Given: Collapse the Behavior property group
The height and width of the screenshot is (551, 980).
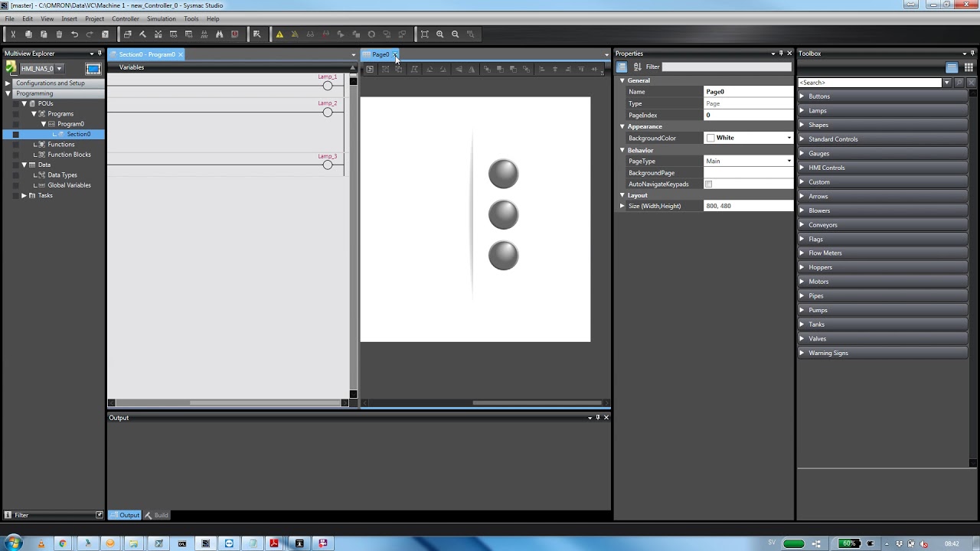Looking at the screenshot, I should [x=622, y=150].
